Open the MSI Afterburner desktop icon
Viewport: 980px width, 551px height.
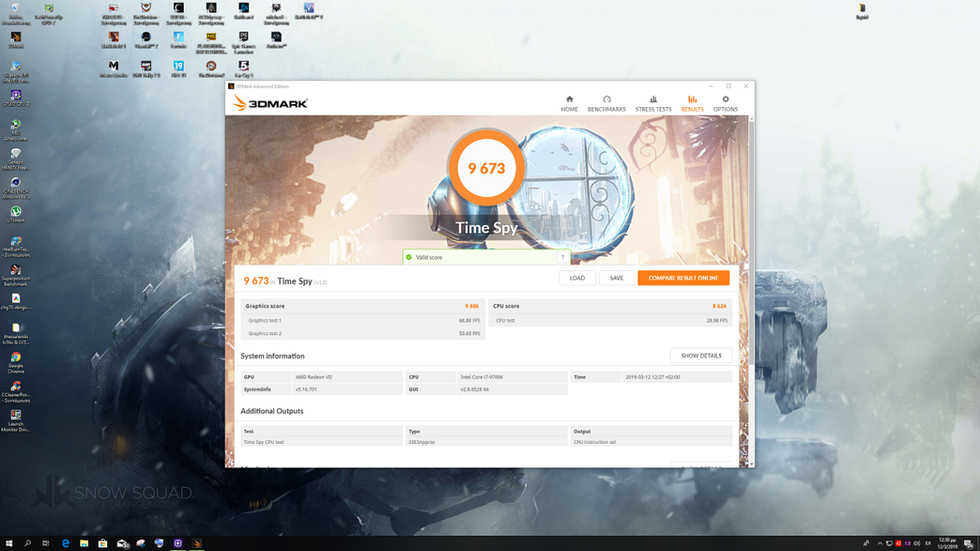(x=15, y=130)
